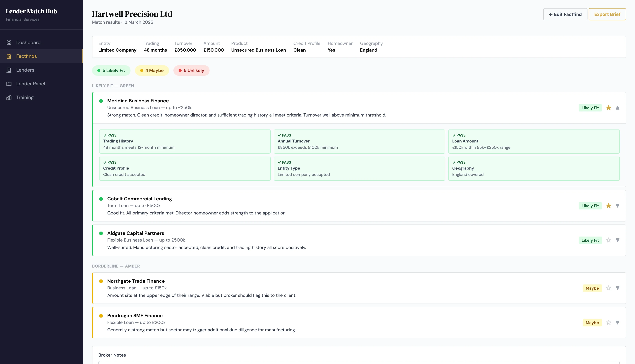Unstar Cobalt Commercial Lending favourite star
The height and width of the screenshot is (364, 635).
point(608,206)
